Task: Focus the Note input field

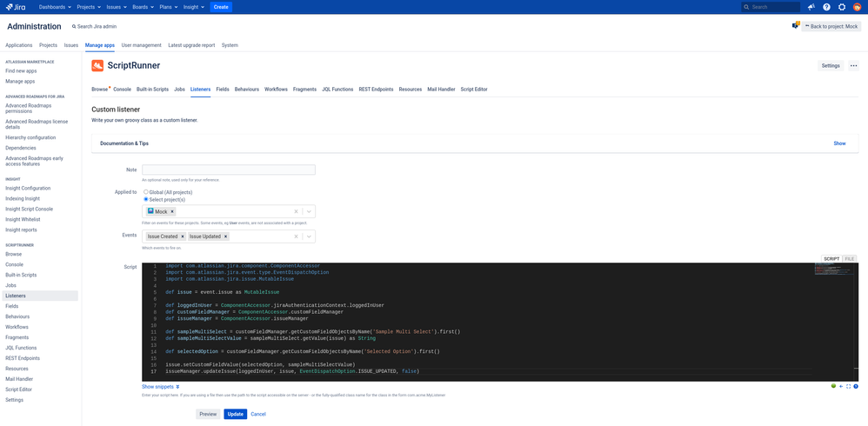Action: [x=229, y=170]
